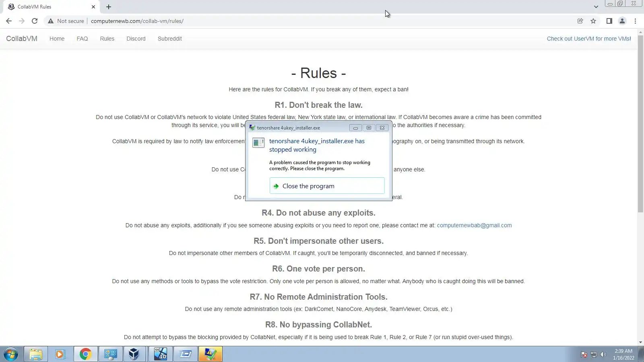This screenshot has height=362, width=644.
Task: Close the CollabVM Rules tab
Action: 93,7
